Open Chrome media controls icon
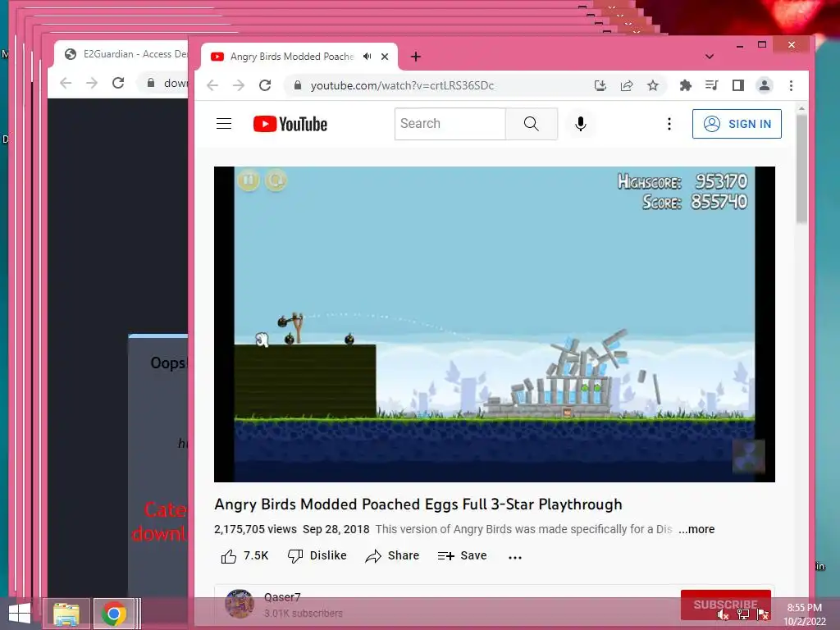 (711, 85)
